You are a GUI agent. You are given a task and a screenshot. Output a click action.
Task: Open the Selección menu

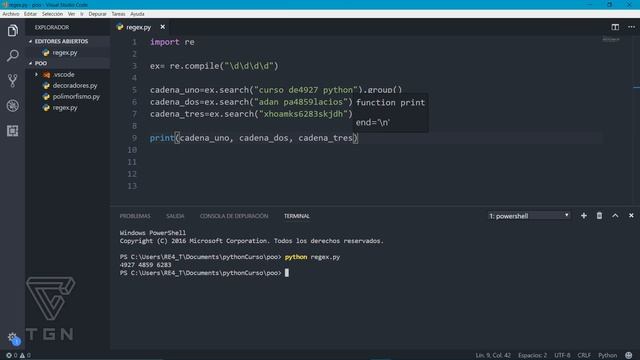click(52, 14)
